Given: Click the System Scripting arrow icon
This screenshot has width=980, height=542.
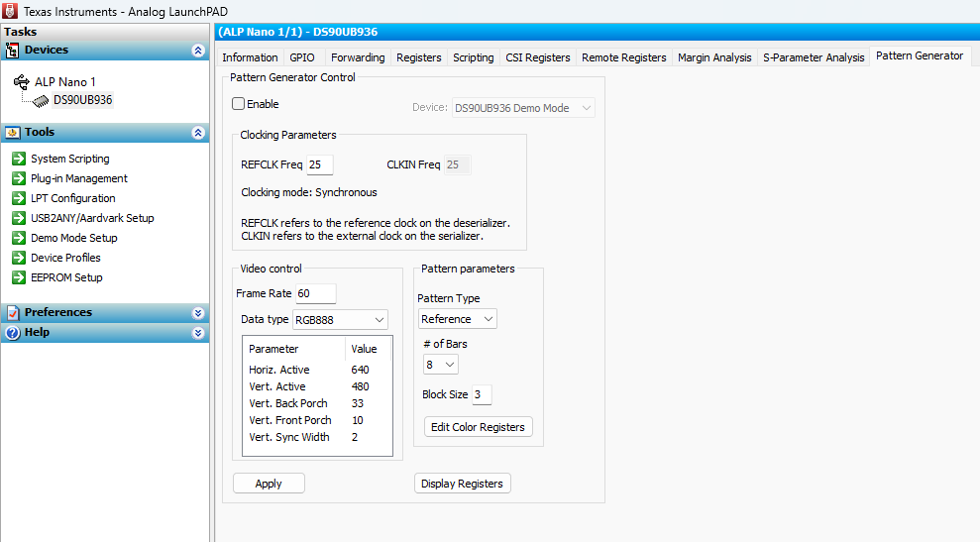Looking at the screenshot, I should tap(18, 159).
